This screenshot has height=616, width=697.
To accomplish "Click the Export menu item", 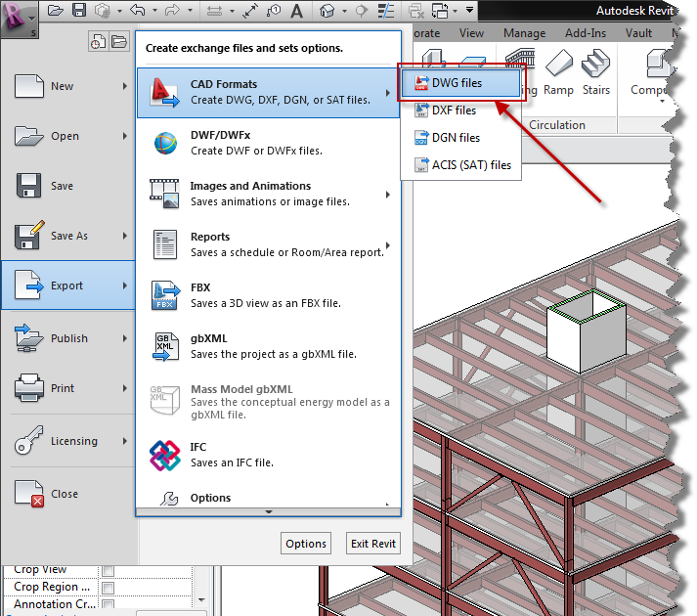I will (68, 286).
